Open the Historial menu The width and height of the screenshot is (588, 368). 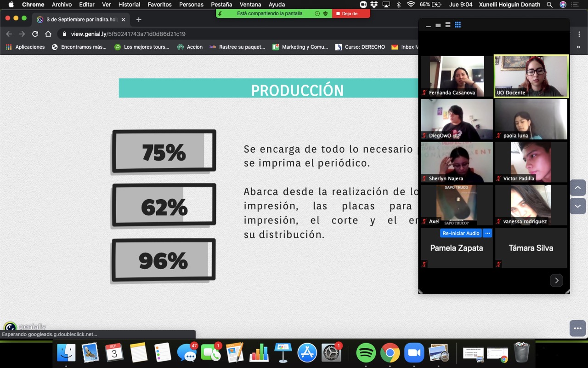point(129,5)
